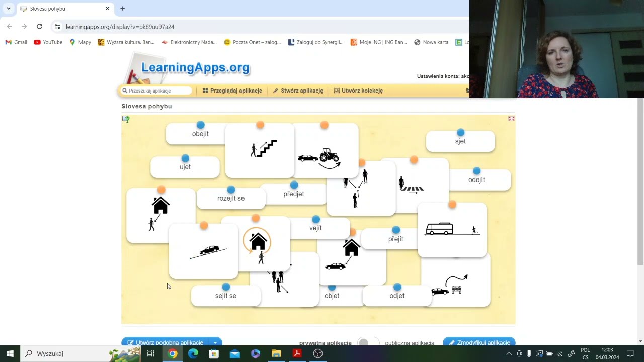Image resolution: width=644 pixels, height=362 pixels.
Task: Click the Przeszukaj aplikacje search field
Action: click(156, 91)
